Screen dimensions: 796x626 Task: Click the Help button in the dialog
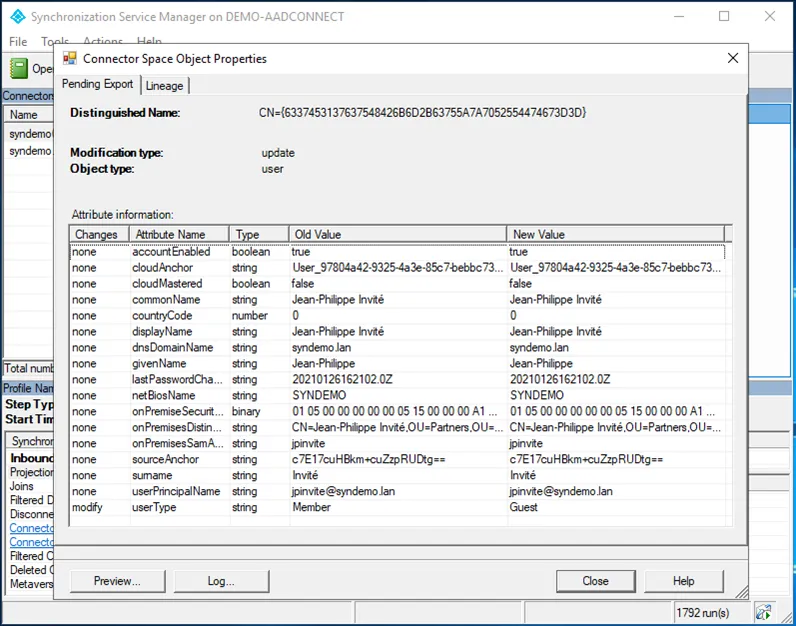coord(684,581)
